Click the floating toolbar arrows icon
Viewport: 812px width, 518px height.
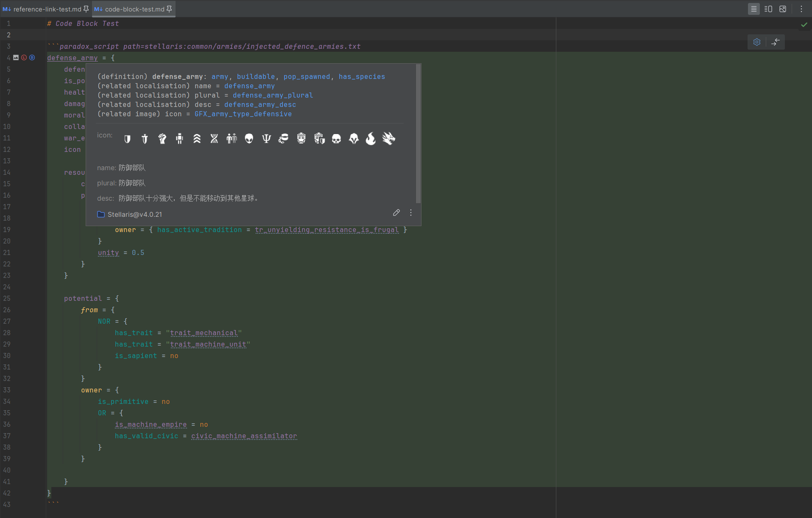(x=776, y=42)
